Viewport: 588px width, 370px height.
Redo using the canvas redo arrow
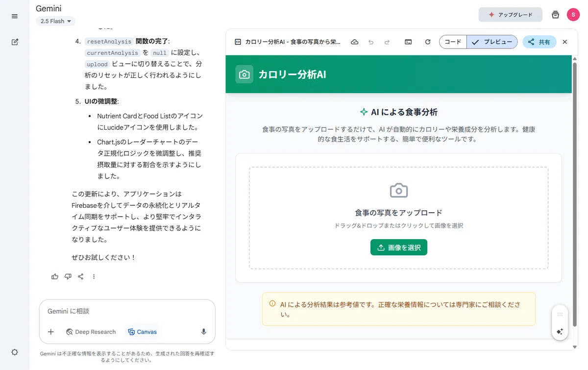[387, 42]
